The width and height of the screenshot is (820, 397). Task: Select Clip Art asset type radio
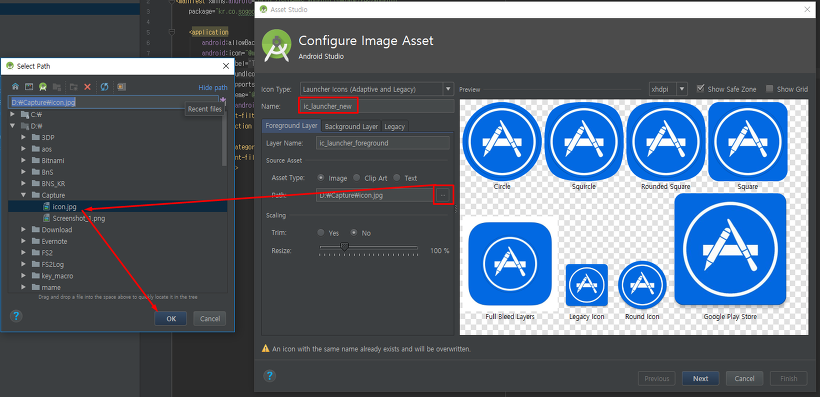[356, 178]
